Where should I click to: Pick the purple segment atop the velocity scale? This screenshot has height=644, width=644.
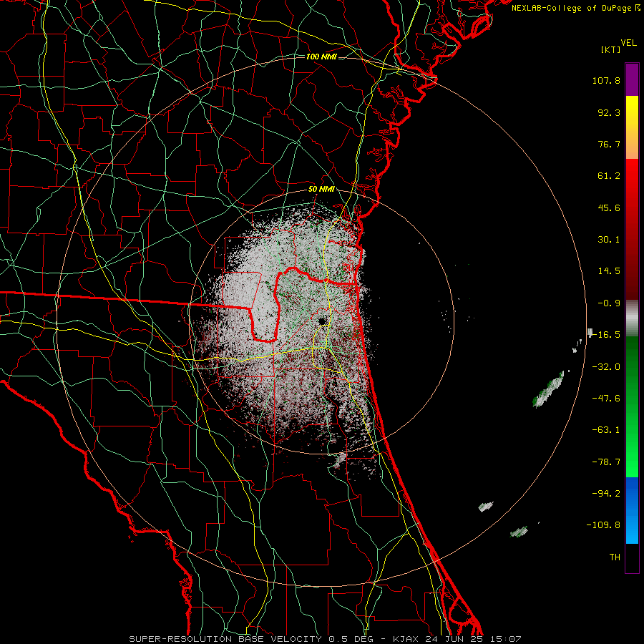[632, 79]
